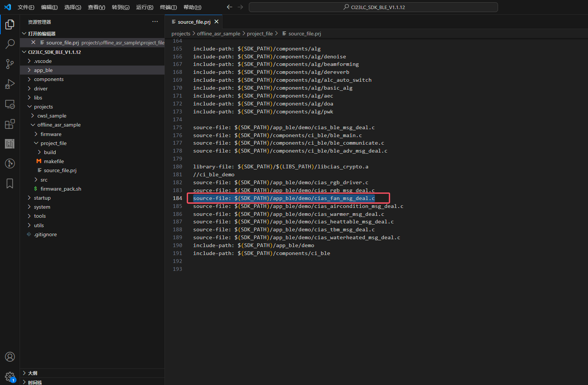Viewport: 588px width, 385px height.
Task: Click line number 184 in gutter
Action: [177, 198]
